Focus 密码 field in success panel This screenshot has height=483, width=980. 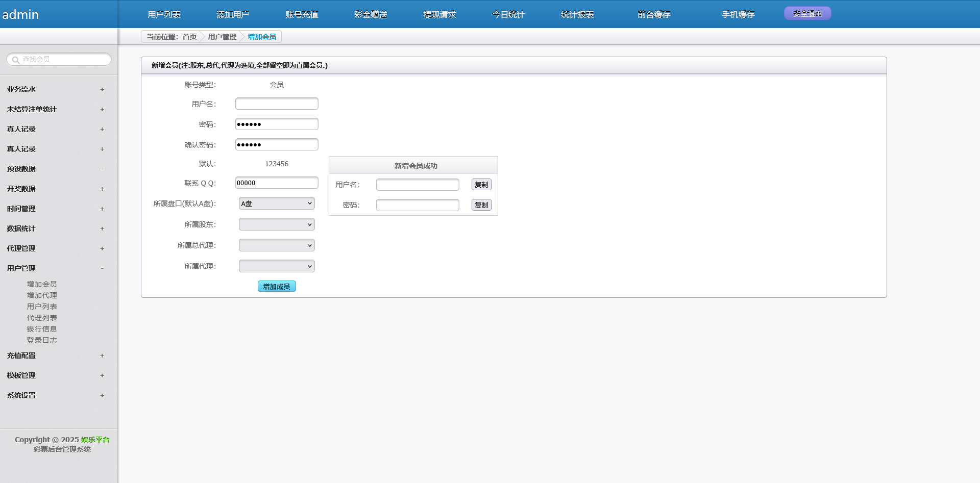418,205
